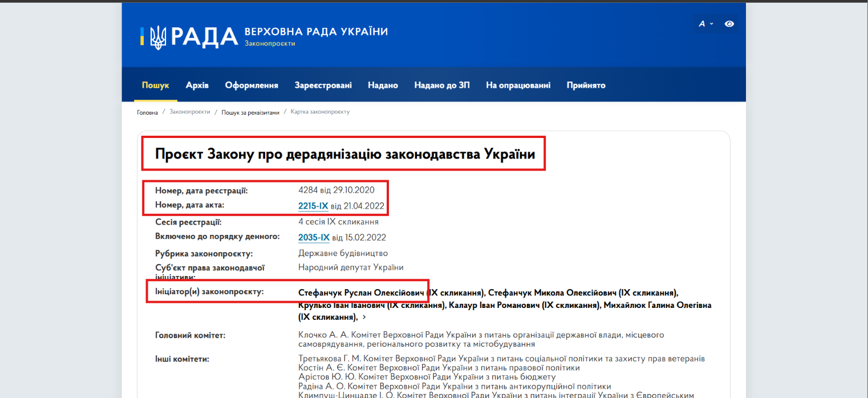
Task: Click the Головна breadcrumb link
Action: tap(147, 112)
